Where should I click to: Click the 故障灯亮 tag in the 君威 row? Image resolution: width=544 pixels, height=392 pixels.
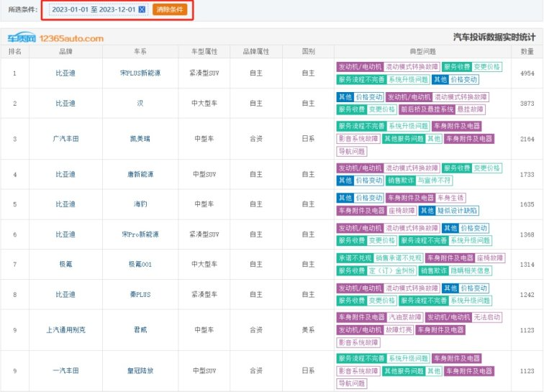coord(399,329)
